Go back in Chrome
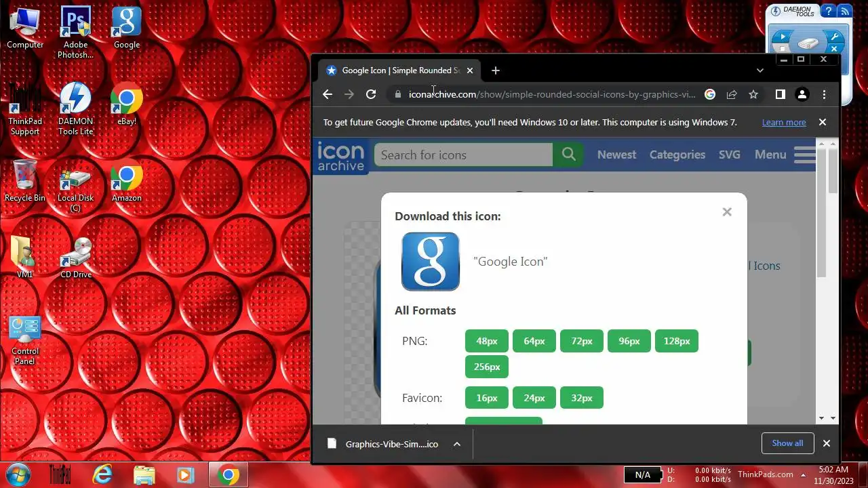The height and width of the screenshot is (488, 868). 328,94
